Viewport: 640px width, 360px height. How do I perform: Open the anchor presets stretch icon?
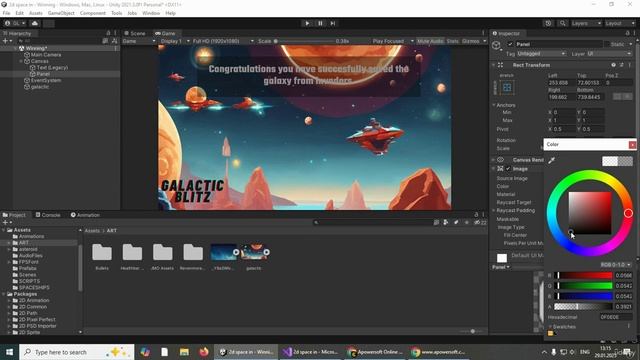tap(507, 87)
